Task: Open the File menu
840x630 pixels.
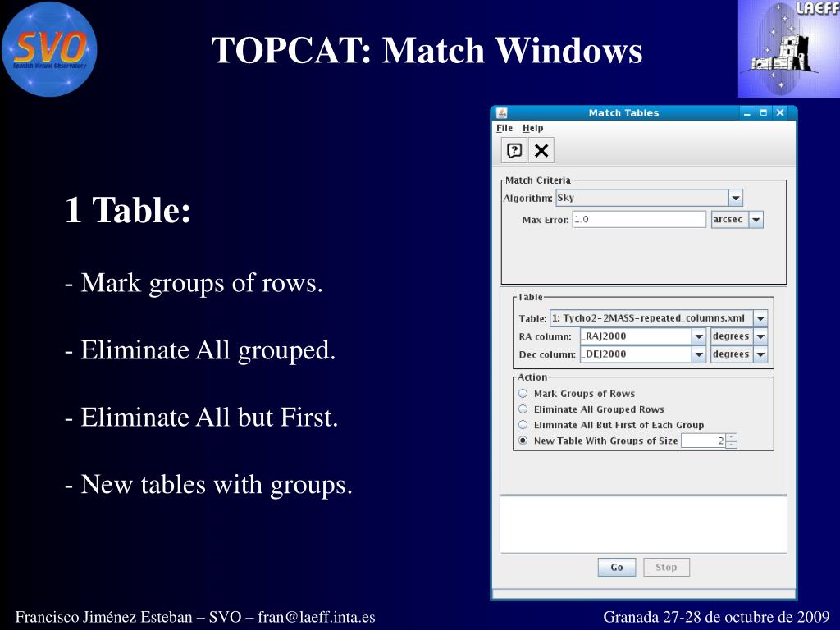Action: [504, 128]
